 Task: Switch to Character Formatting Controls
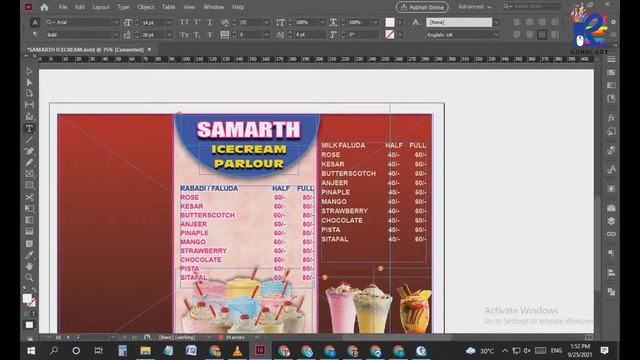point(35,22)
